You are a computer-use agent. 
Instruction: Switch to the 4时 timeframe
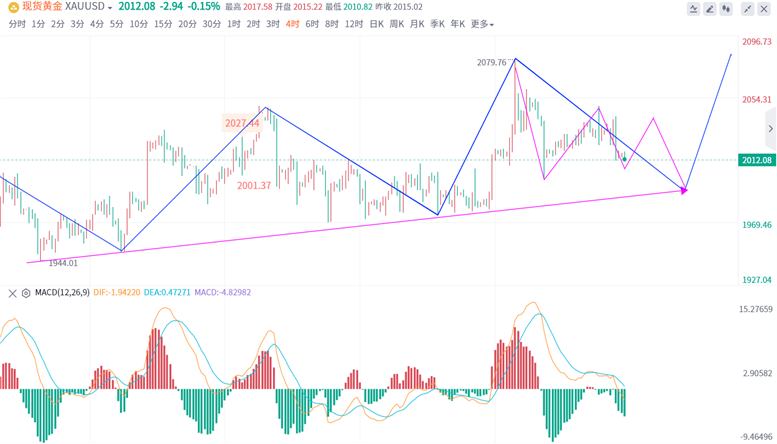pos(292,24)
